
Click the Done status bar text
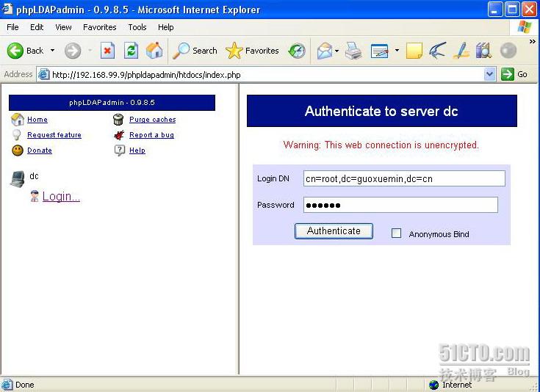click(24, 385)
